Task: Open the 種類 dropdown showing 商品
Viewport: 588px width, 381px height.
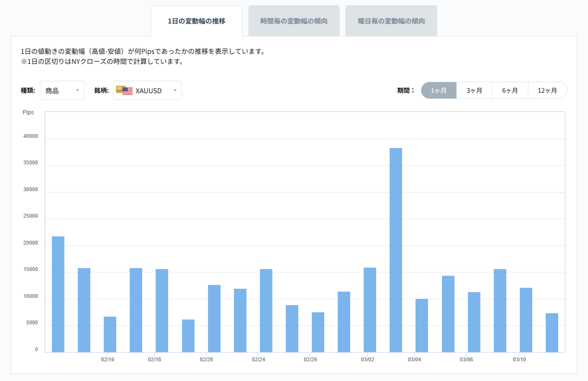Action: [x=62, y=90]
